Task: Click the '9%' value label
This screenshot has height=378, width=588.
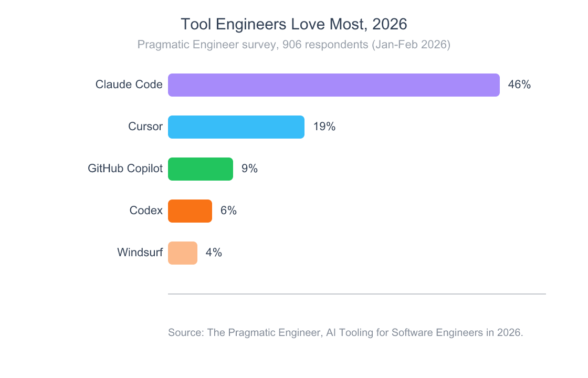Action: coord(249,169)
